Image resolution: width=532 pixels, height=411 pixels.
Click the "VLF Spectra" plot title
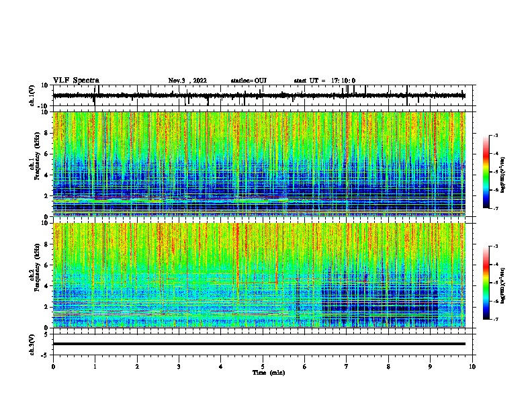tap(76, 81)
